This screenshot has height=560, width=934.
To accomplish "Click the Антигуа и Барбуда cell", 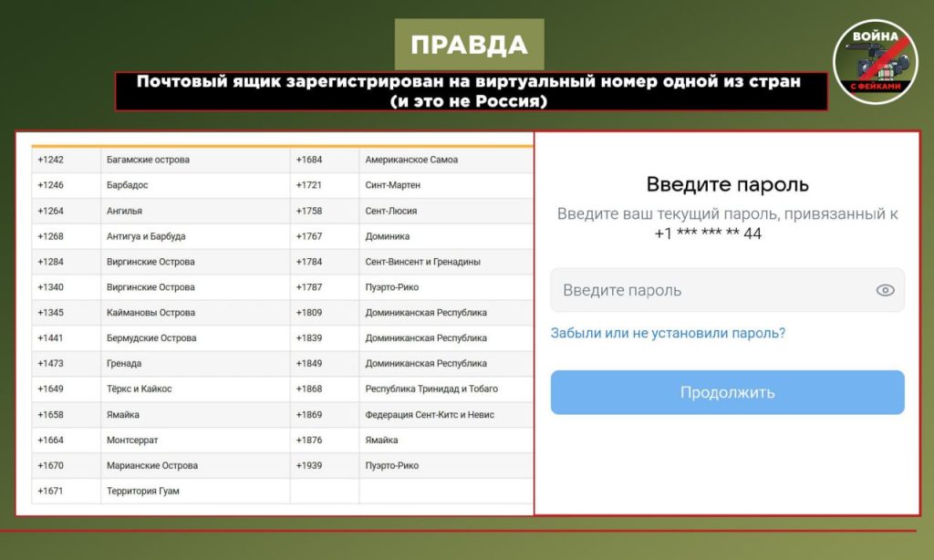I will (146, 236).
